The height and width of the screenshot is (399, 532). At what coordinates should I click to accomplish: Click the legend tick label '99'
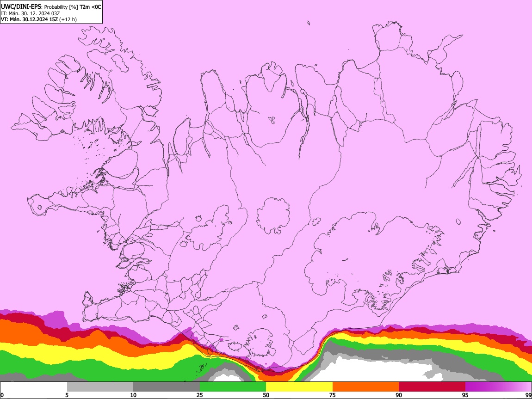pos(528,395)
